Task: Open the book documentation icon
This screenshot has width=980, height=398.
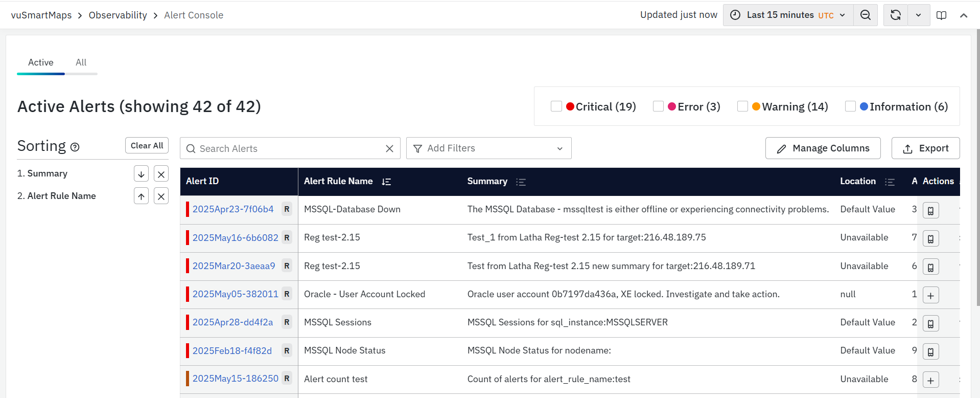Action: [x=941, y=15]
